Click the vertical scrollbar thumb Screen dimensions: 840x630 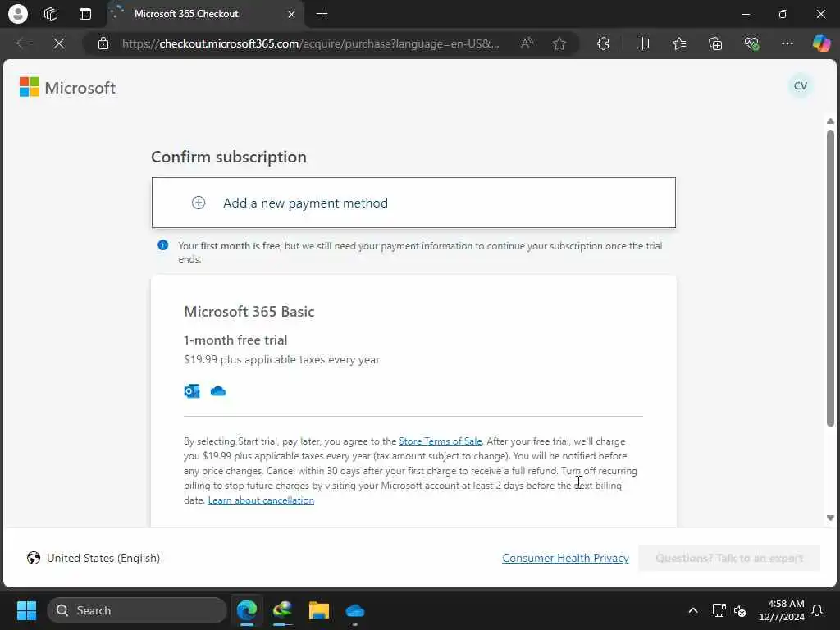point(830,279)
